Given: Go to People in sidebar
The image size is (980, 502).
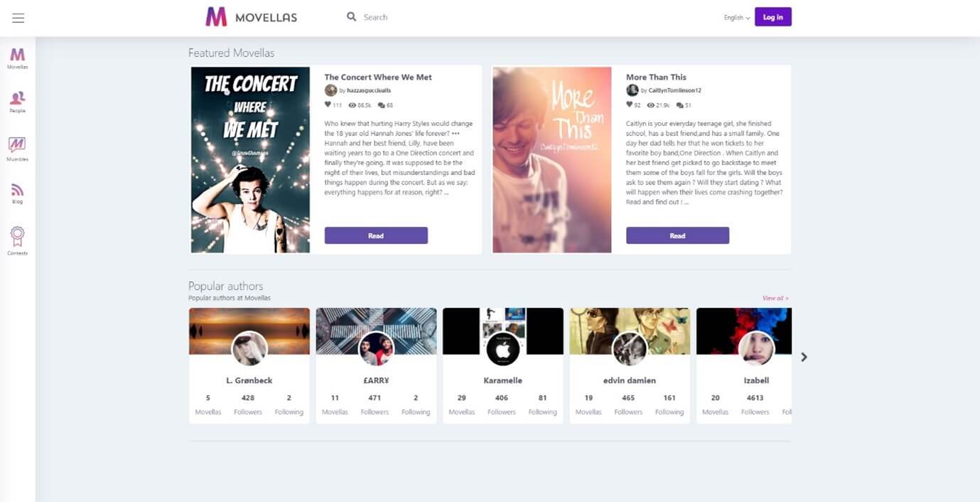Looking at the screenshot, I should tap(18, 101).
